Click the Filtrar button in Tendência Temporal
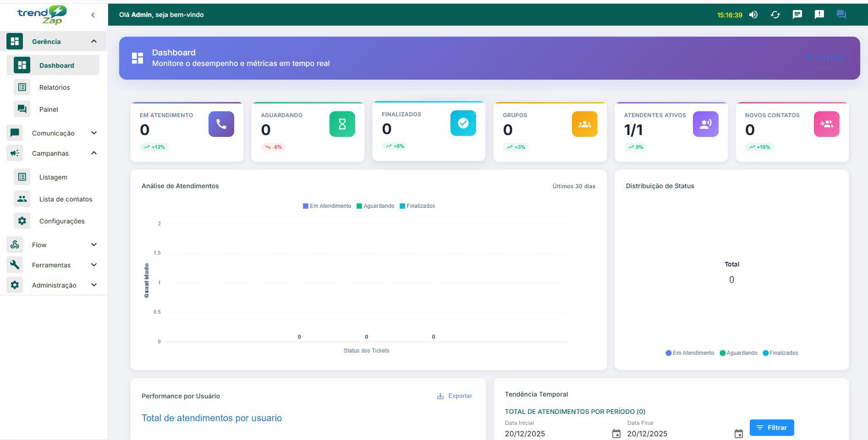Image resolution: width=868 pixels, height=440 pixels. coord(772,427)
